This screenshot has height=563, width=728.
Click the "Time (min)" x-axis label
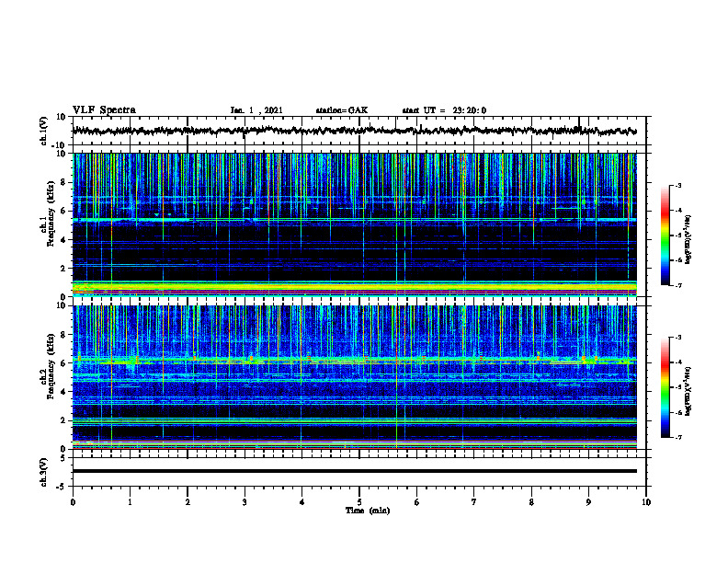(x=368, y=511)
